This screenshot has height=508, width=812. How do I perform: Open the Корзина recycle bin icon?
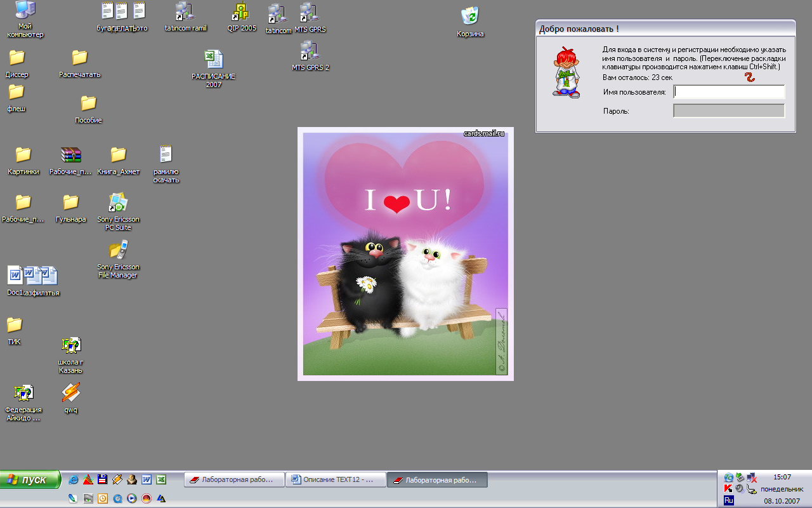[x=470, y=22]
